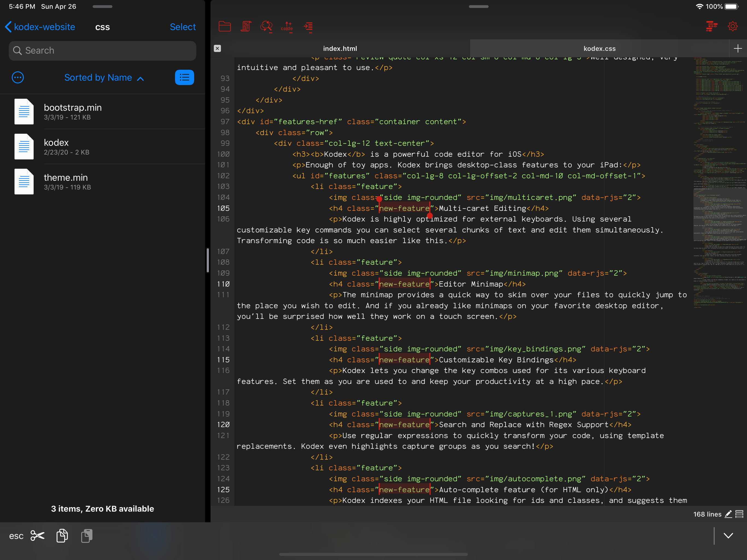Viewport: 747px width, 560px height.
Task: Select the index.html tab
Action: coord(340,48)
